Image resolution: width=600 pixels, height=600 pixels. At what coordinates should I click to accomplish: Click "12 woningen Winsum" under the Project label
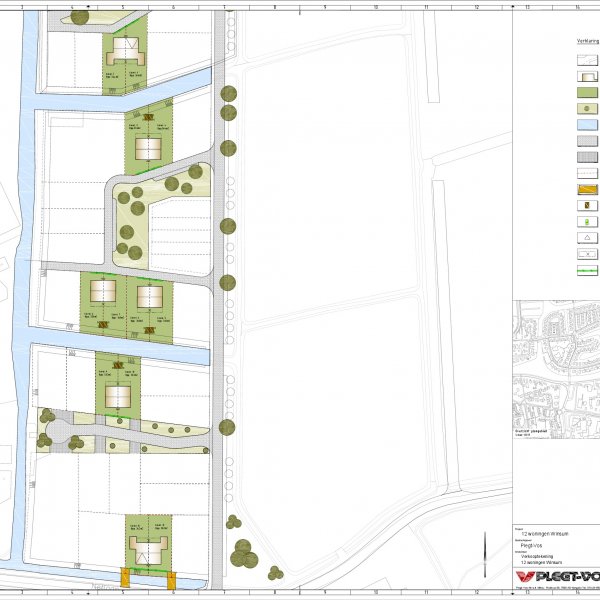545,534
